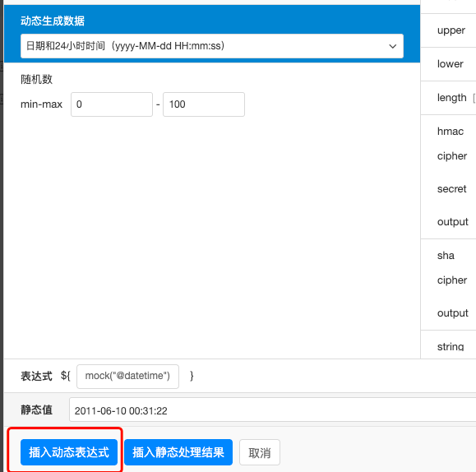This screenshot has width=476, height=472.
Task: Click the 随机数 section label
Action: 36,79
